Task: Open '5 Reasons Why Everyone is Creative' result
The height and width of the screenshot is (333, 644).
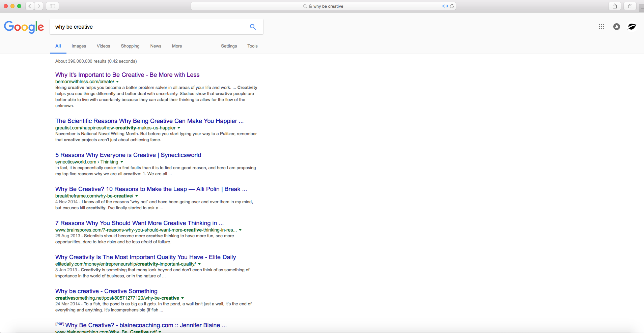Action: click(x=128, y=155)
